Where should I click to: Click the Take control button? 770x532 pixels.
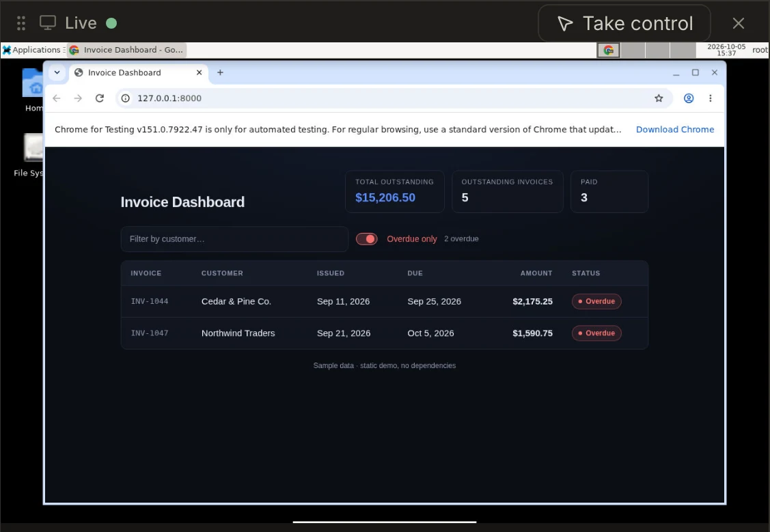pyautogui.click(x=624, y=23)
